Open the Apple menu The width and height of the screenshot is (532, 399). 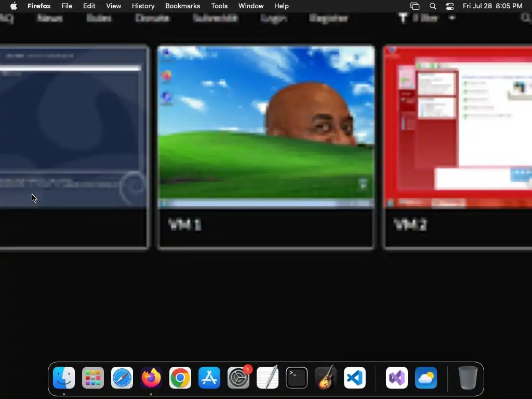pos(14,6)
